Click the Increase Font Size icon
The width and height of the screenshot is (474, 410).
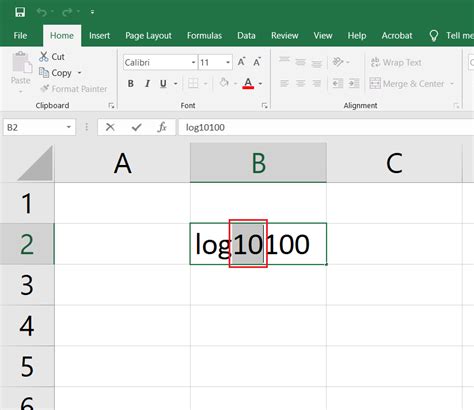tap(241, 62)
